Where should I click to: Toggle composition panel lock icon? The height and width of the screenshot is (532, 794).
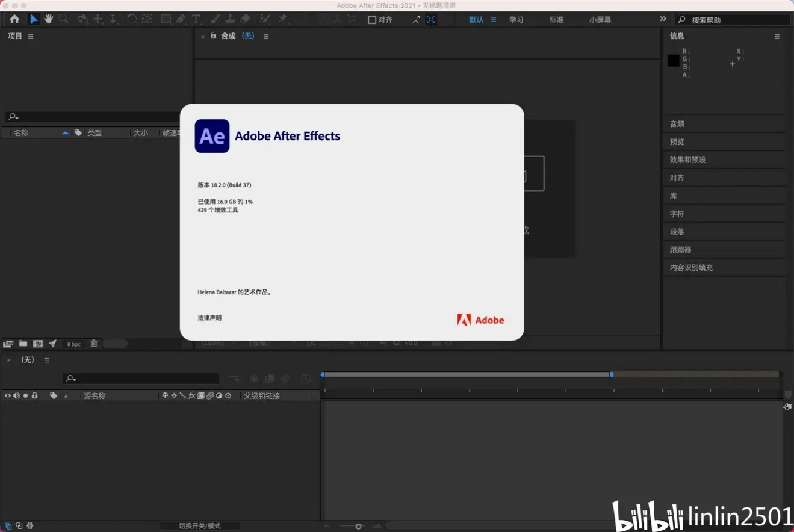coord(213,36)
